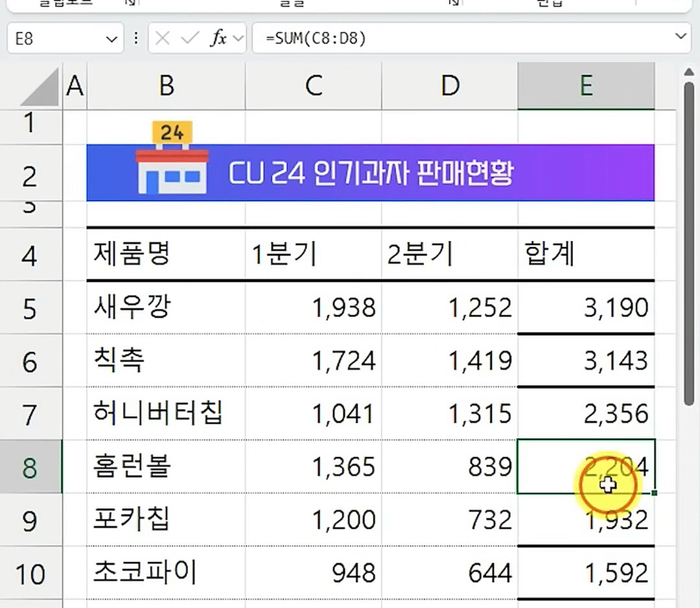
Task: Select row 7 header
Action: coord(30,414)
